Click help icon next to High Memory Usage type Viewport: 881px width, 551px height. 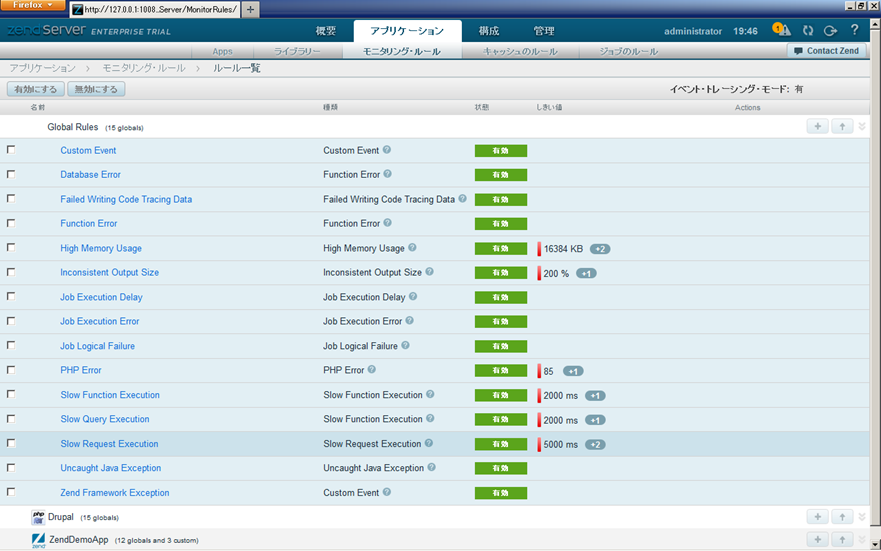(412, 248)
